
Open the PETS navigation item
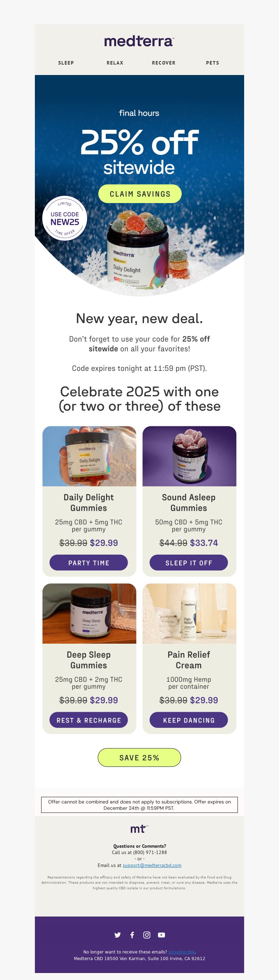click(x=212, y=63)
